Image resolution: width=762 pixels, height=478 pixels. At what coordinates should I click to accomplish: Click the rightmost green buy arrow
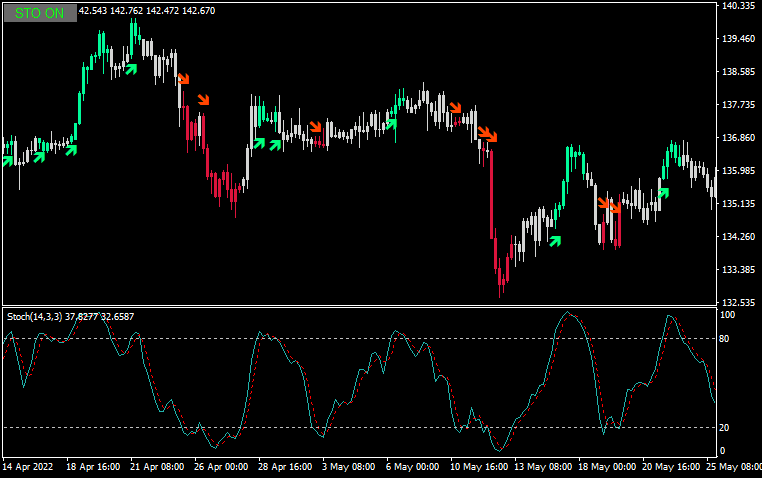[663, 192]
